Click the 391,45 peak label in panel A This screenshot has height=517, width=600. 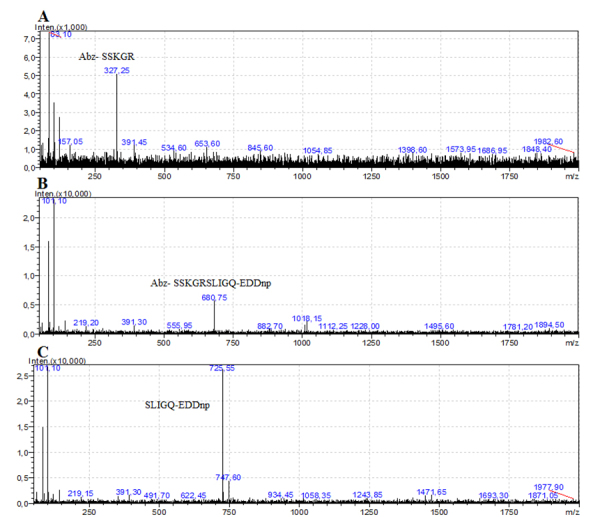pyautogui.click(x=134, y=142)
